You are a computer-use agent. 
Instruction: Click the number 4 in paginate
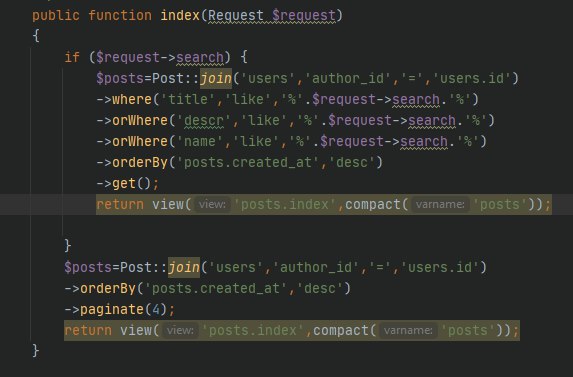click(x=156, y=309)
